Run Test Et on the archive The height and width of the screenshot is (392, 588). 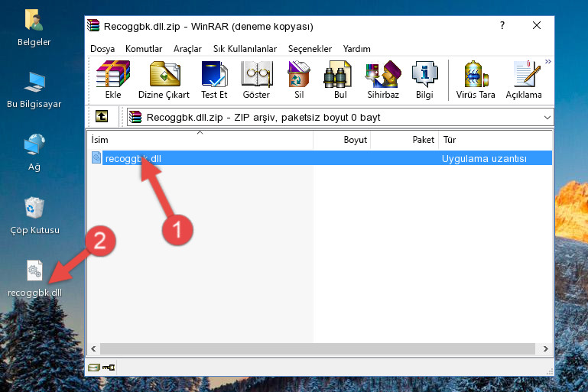point(214,79)
